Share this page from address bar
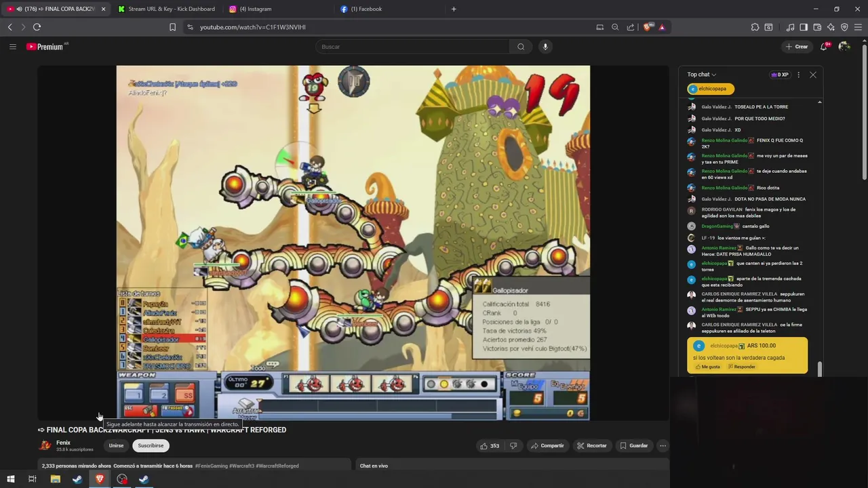 (x=631, y=27)
